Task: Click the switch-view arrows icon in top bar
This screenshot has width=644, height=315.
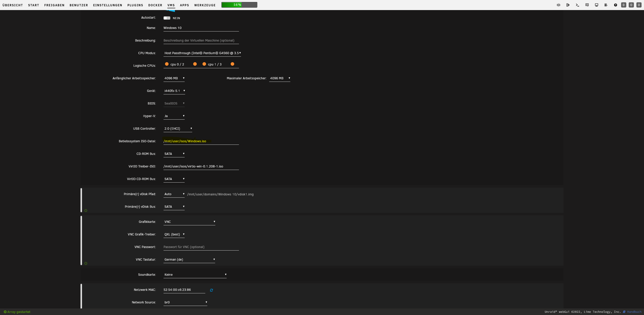Action: [558, 5]
